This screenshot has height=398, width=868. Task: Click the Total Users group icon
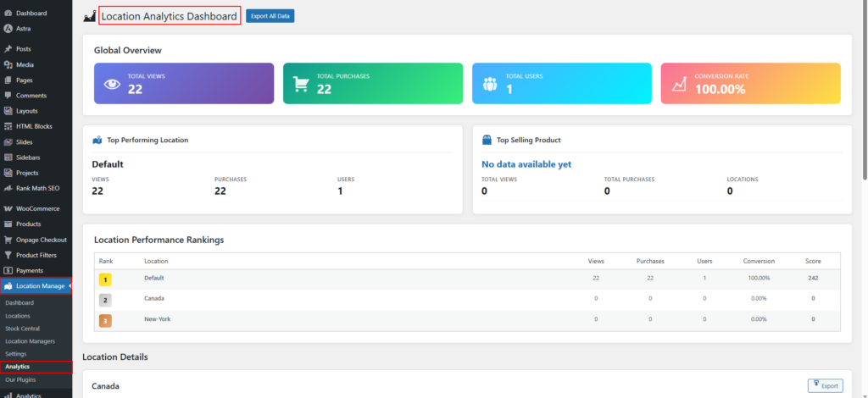(490, 84)
